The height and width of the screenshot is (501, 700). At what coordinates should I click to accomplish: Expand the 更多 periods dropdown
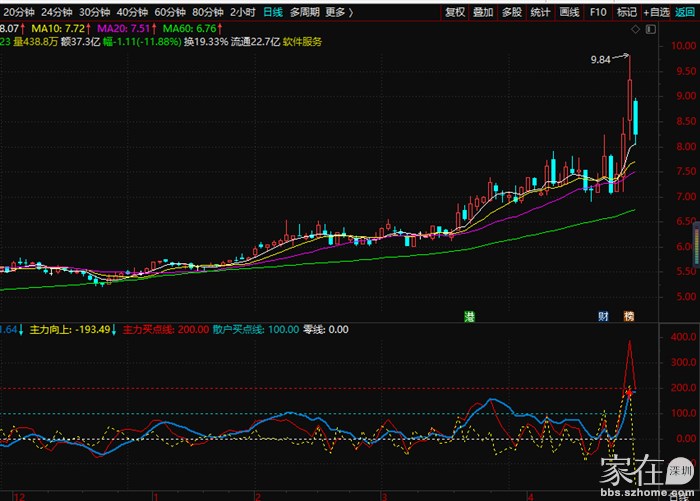pos(339,12)
